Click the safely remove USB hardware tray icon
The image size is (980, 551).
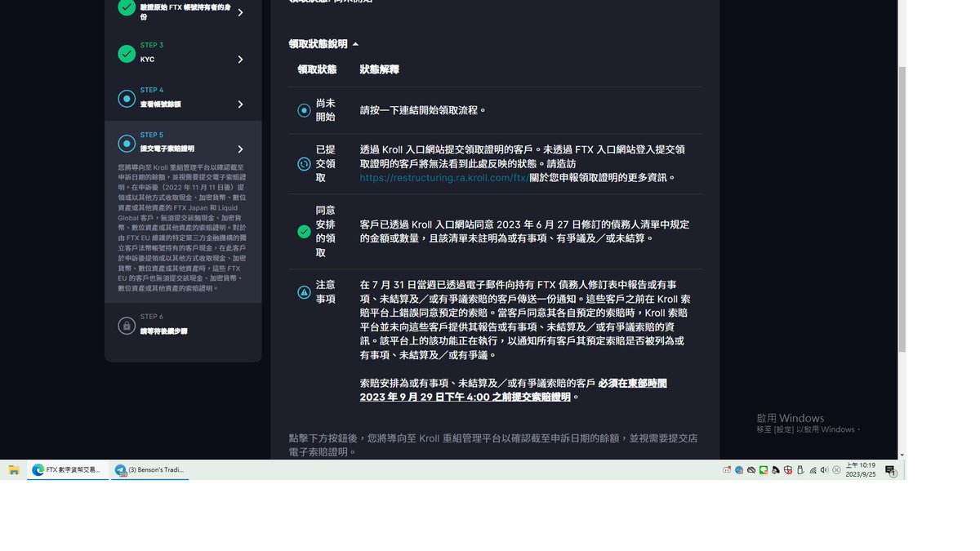point(800,470)
